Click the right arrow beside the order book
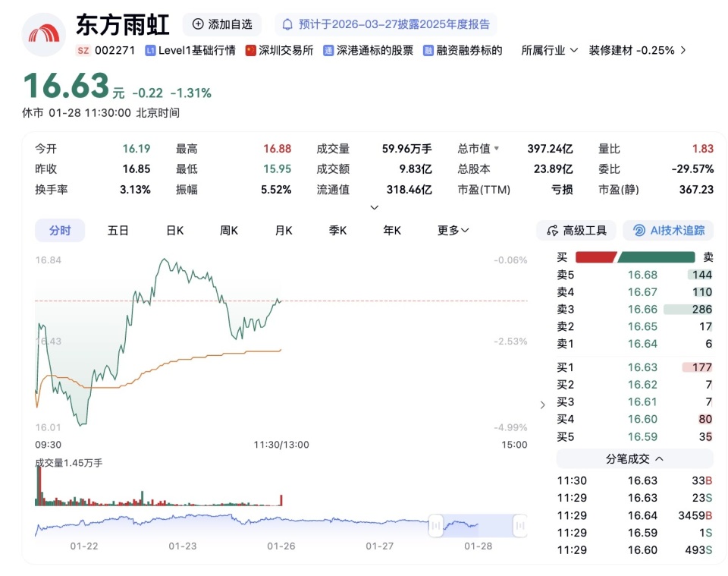Viewport: 728px width, 576px height. tap(542, 404)
